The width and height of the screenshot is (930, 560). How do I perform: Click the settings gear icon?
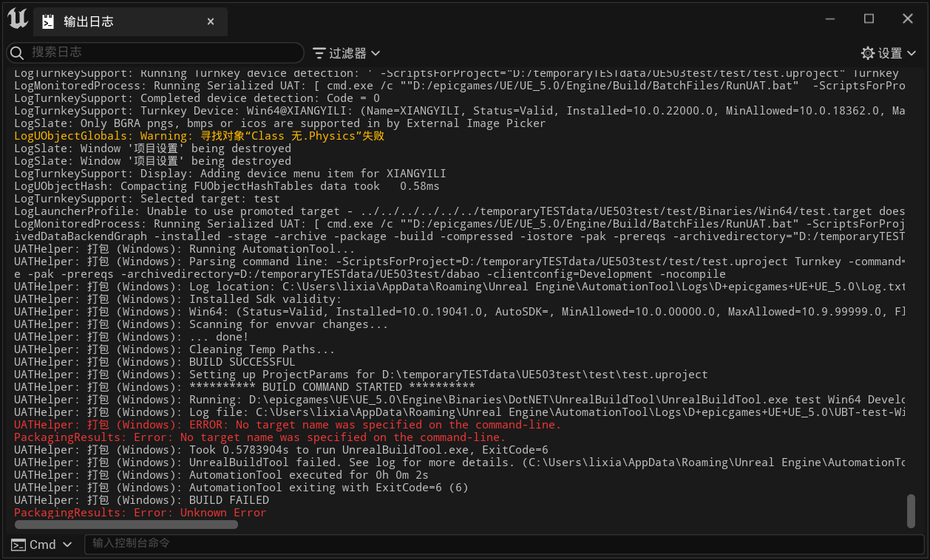click(x=868, y=53)
